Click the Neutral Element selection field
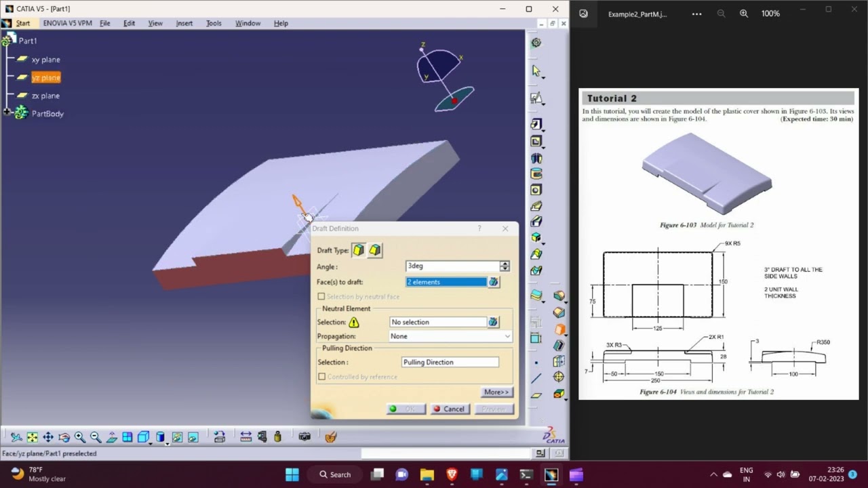The width and height of the screenshot is (868, 488). coord(438,323)
